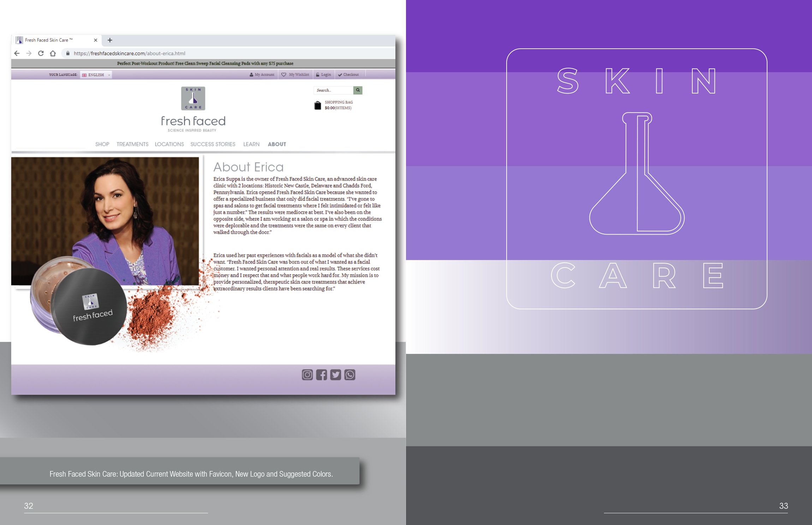The image size is (812, 525).
Task: Open the TREATMENTS menu
Action: 132,144
